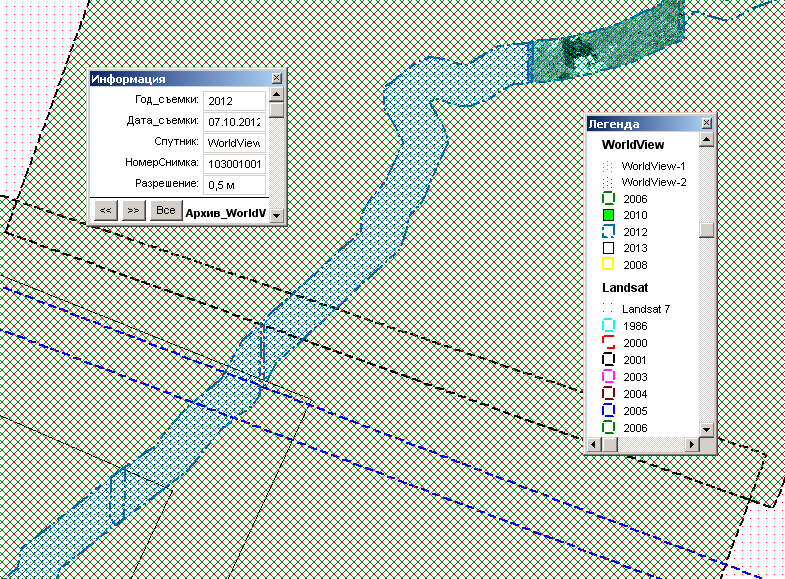Select the dashed green 2006 WorldView symbol

pyautogui.click(x=607, y=199)
